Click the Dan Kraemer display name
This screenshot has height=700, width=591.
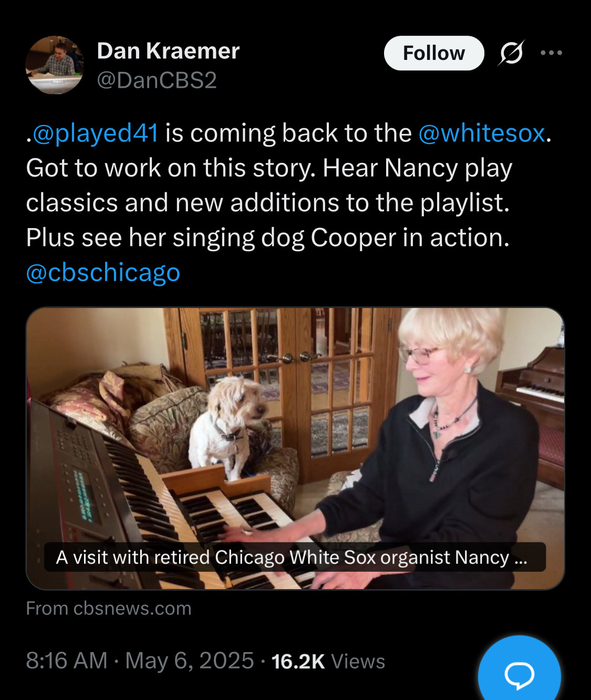(168, 51)
